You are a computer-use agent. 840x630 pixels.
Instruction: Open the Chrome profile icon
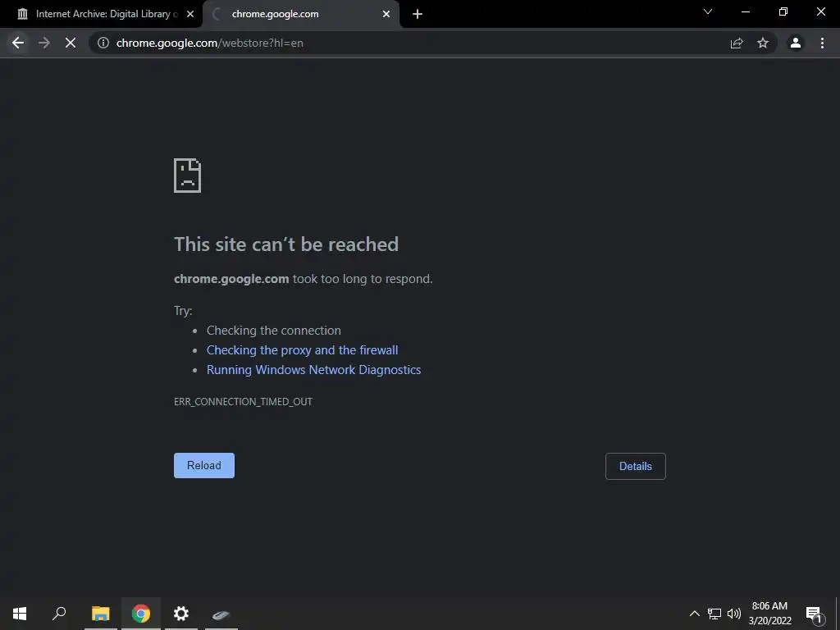point(796,43)
